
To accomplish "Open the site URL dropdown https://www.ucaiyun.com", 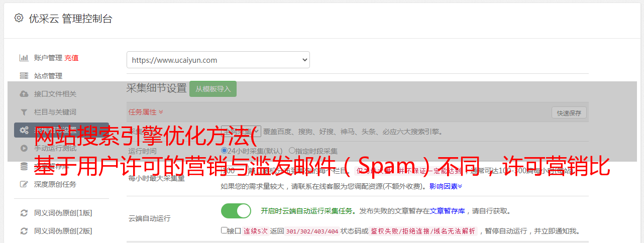I will click(218, 60).
